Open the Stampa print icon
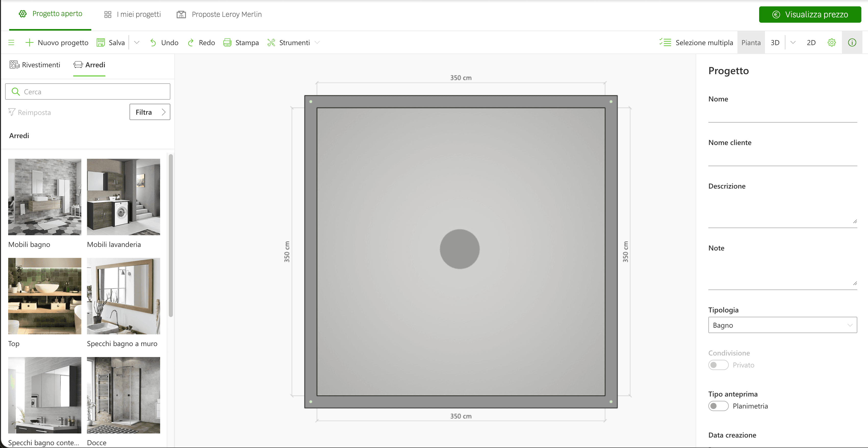 point(228,42)
